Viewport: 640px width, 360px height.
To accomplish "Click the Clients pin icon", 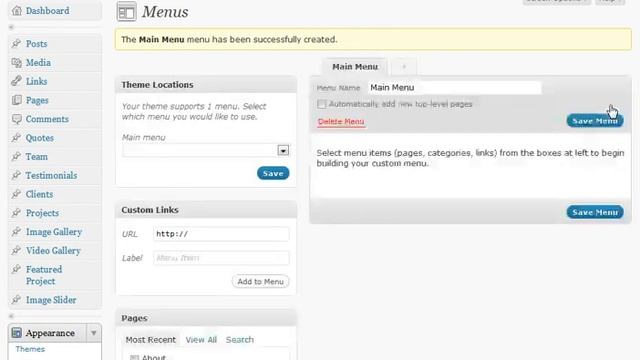I will tap(16, 194).
